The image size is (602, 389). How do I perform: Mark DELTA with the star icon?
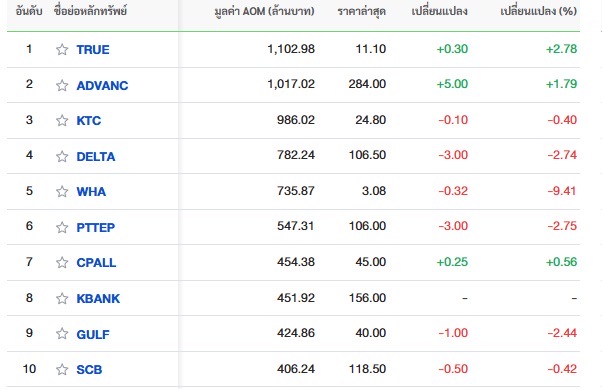click(62, 156)
